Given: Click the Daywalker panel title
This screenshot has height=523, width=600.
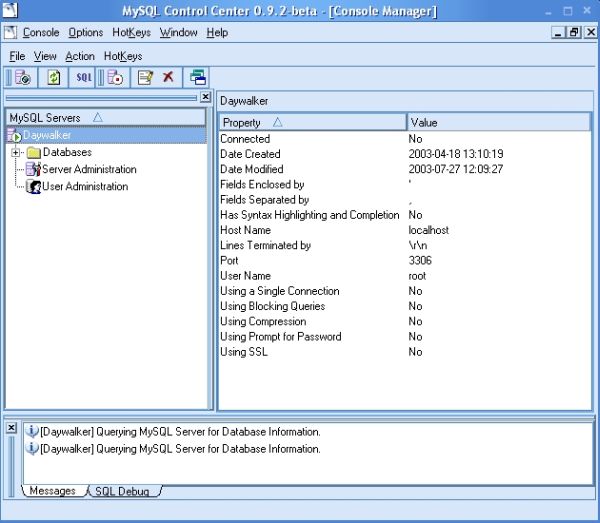Looking at the screenshot, I should pyautogui.click(x=244, y=101).
